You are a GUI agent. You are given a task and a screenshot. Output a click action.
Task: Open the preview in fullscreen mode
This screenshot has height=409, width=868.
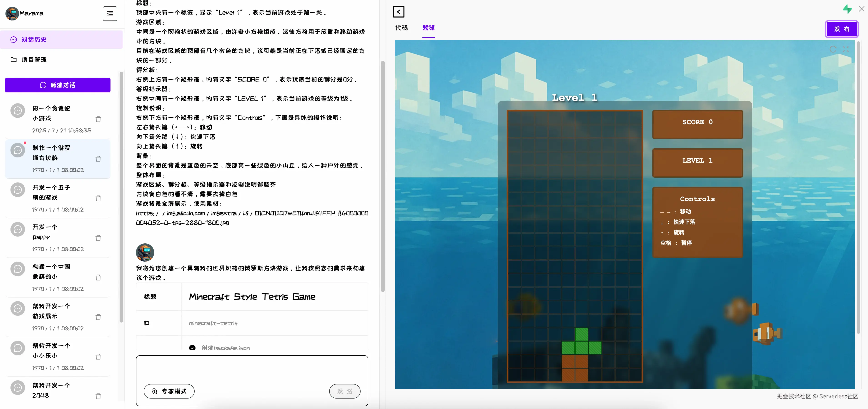coord(845,49)
